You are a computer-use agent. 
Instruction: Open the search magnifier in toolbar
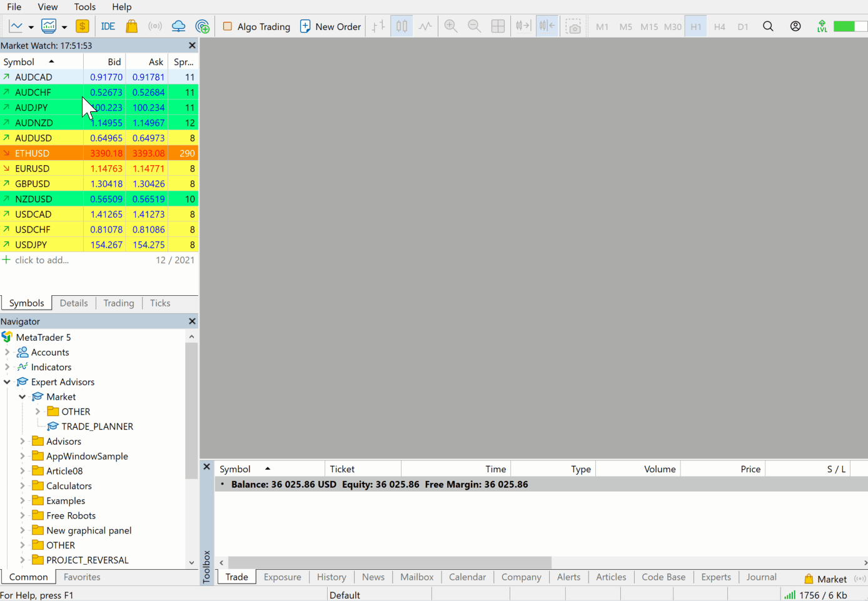coord(768,26)
